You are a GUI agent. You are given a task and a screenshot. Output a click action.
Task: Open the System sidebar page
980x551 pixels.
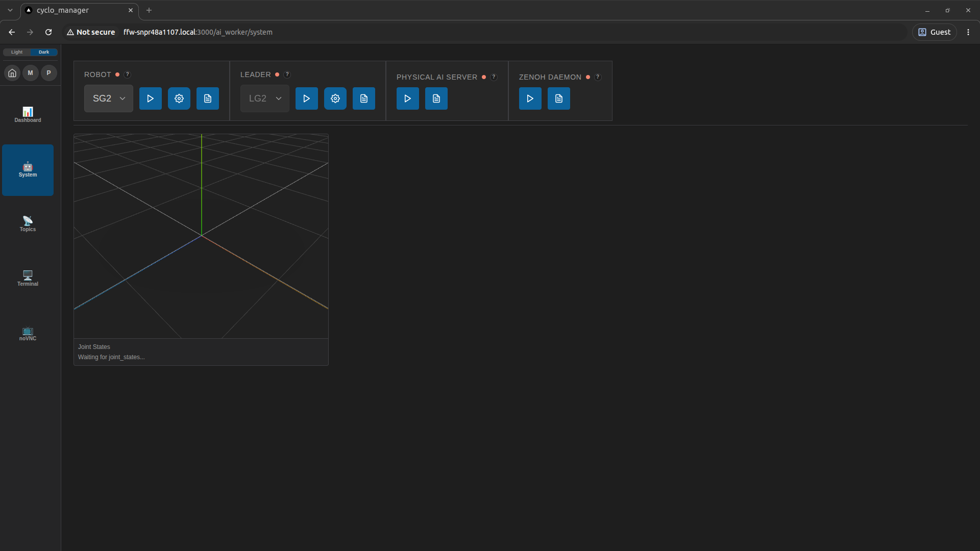click(x=28, y=170)
